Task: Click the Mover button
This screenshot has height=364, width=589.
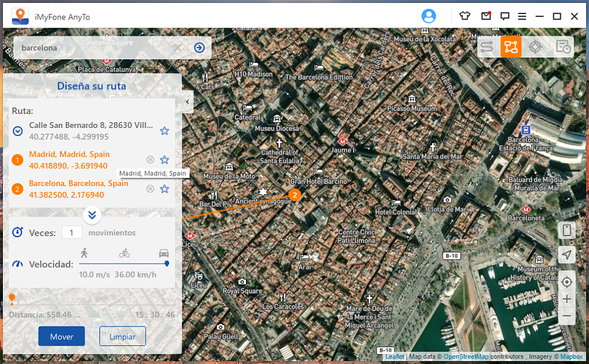Action: coord(62,336)
